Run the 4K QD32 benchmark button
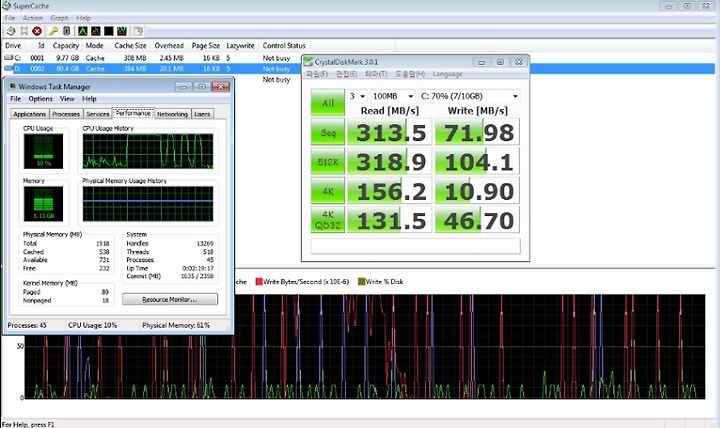This screenshot has width=720, height=428. pos(327,220)
